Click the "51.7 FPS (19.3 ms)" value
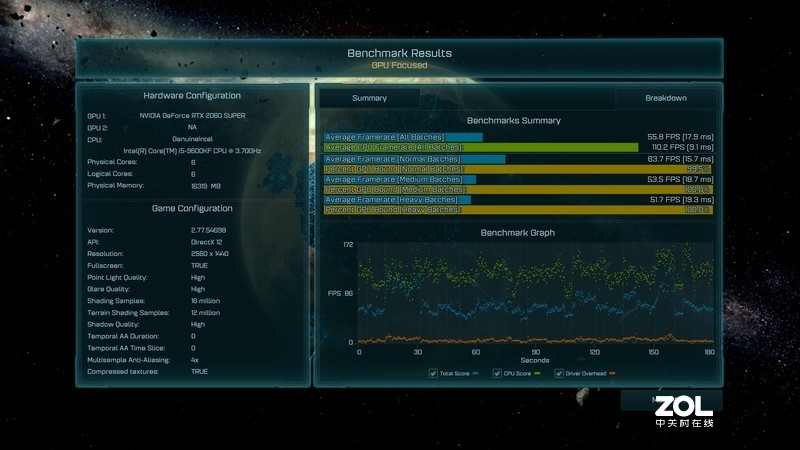800x450 pixels. point(682,200)
